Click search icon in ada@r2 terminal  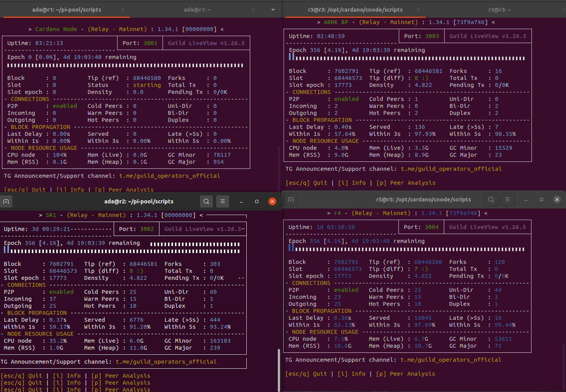tap(206, 201)
